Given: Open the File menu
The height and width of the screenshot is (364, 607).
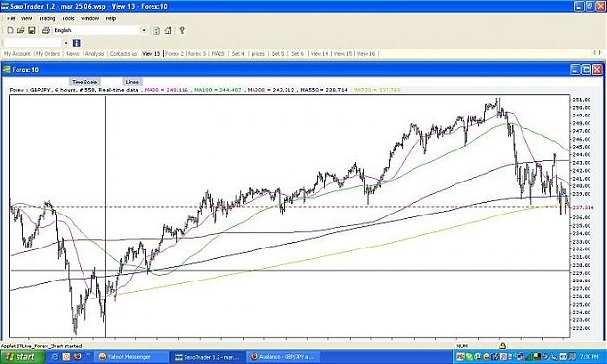Looking at the screenshot, I should tap(11, 18).
